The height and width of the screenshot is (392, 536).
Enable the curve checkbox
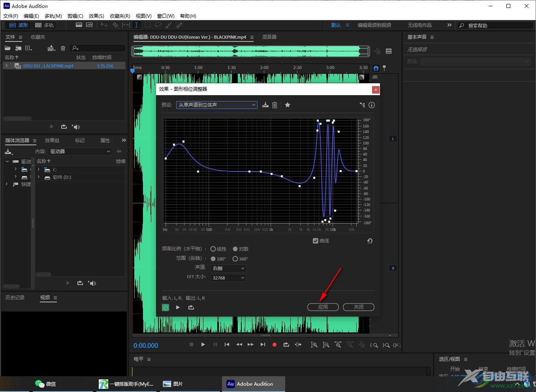coord(316,241)
